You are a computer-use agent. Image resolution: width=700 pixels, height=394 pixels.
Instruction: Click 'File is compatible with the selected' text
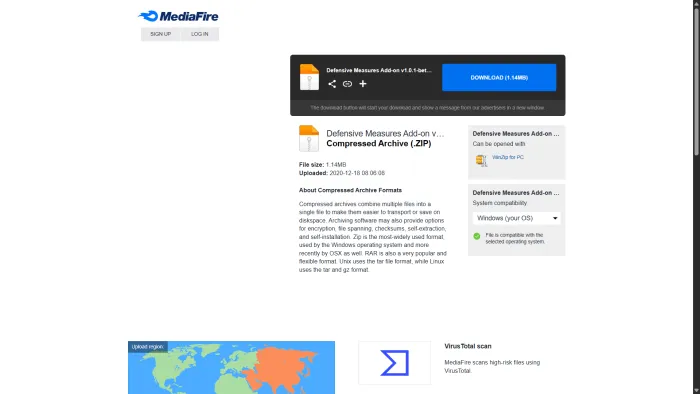pyautogui.click(x=515, y=238)
